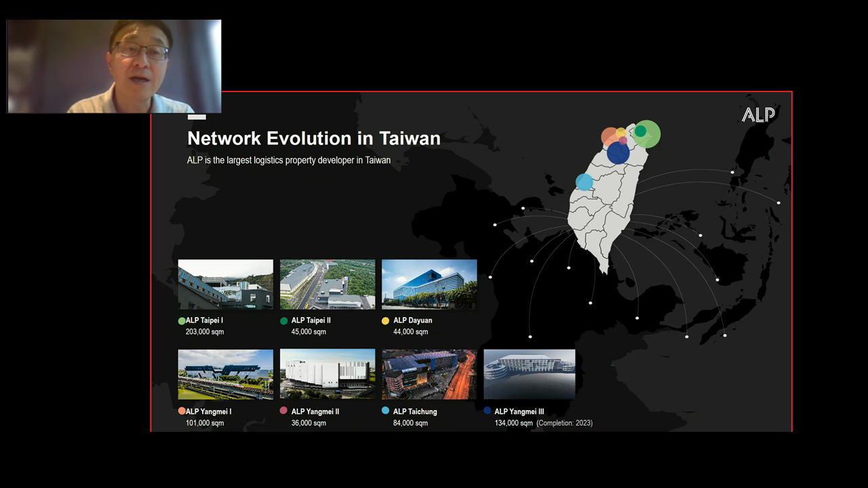The image size is (868, 488).
Task: Click the '84,000 sqm' value
Action: click(410, 424)
